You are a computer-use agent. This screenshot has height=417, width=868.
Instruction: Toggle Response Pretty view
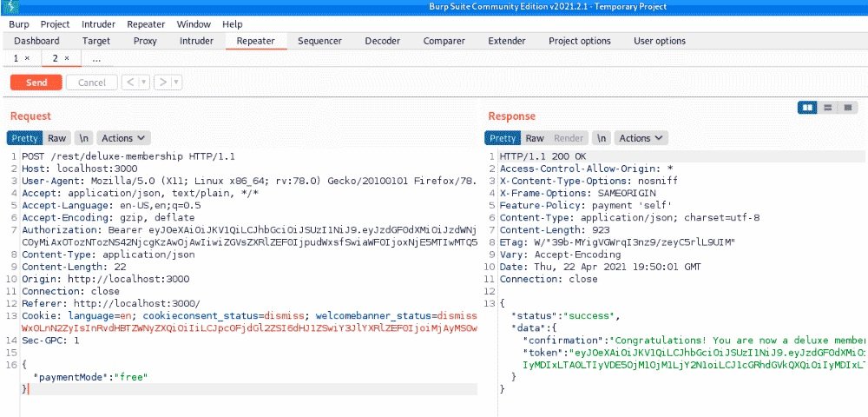tap(503, 138)
